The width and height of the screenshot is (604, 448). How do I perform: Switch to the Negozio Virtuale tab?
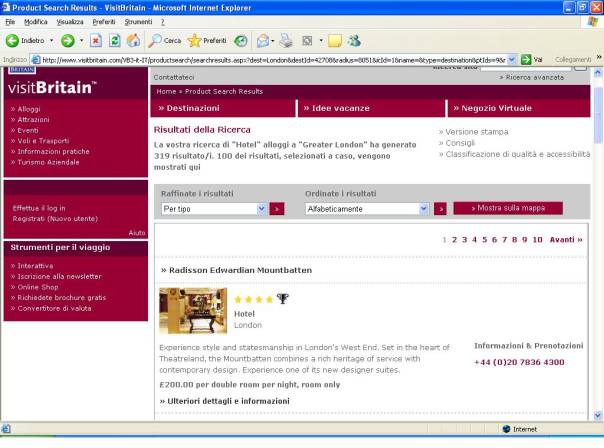click(519, 108)
